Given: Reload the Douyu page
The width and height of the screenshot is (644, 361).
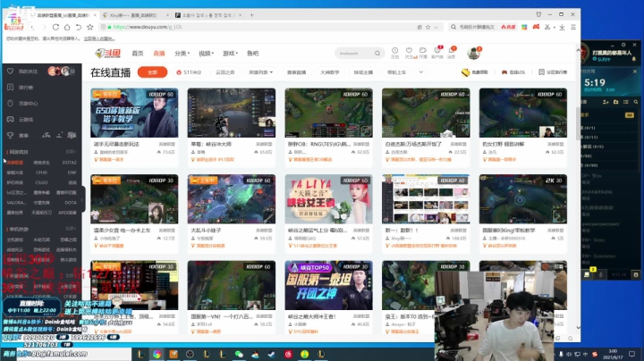Looking at the screenshot, I should (x=55, y=27).
